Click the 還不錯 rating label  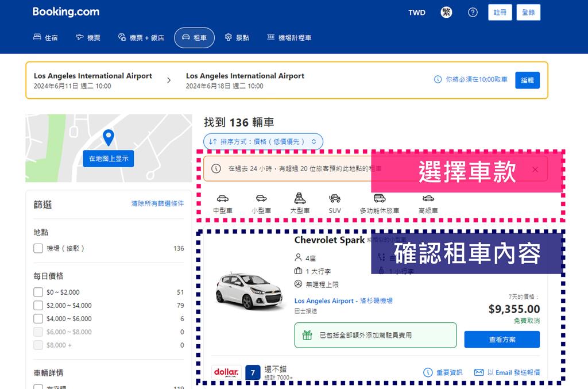(275, 369)
